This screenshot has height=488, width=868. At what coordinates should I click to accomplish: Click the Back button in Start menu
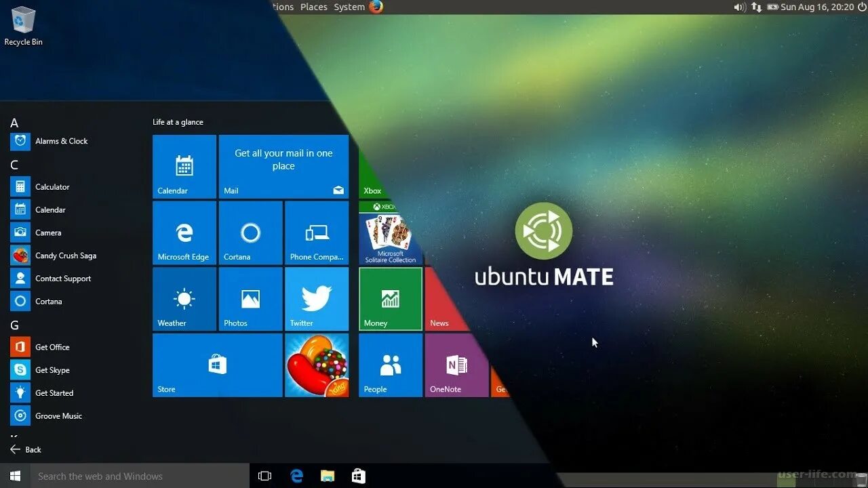coord(26,449)
